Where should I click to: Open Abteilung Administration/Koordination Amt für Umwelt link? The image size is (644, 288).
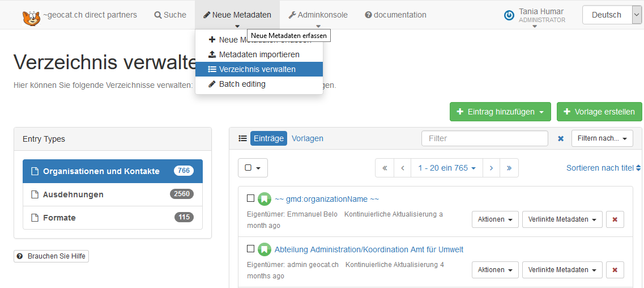[x=369, y=249]
